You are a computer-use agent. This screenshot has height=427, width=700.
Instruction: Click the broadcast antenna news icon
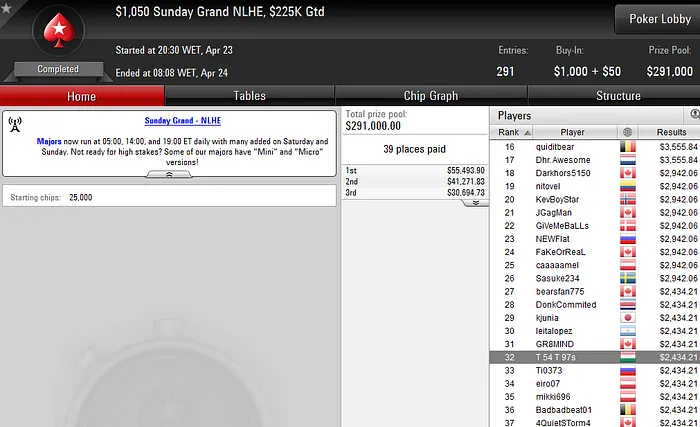(15, 125)
